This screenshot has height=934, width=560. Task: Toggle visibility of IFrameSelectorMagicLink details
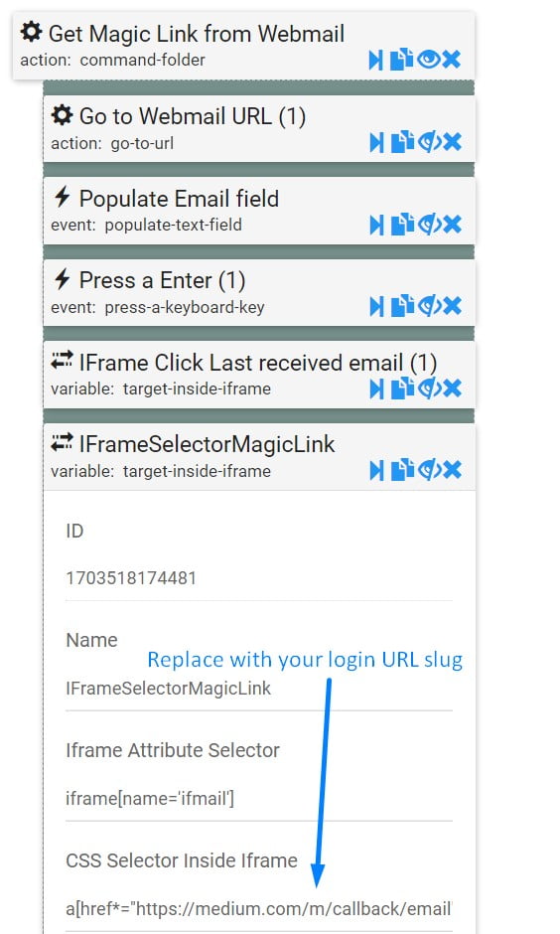(429, 470)
